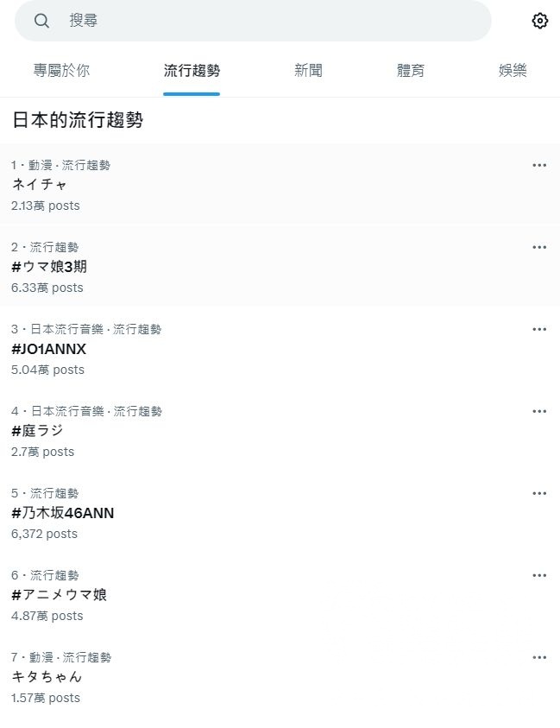
Task: Open more options for the #乃木坂46ANN trend
Action: point(539,493)
